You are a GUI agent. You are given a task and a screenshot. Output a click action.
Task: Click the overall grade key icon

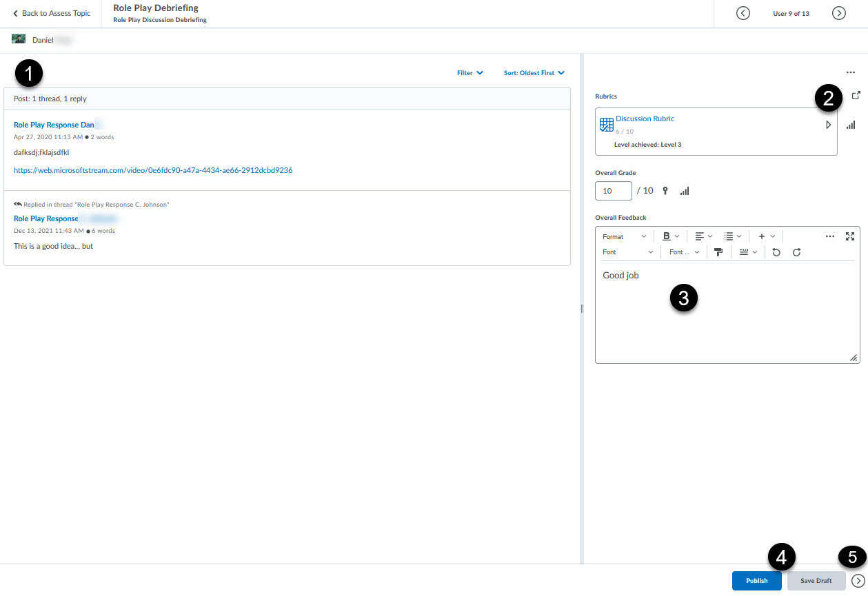pos(665,191)
